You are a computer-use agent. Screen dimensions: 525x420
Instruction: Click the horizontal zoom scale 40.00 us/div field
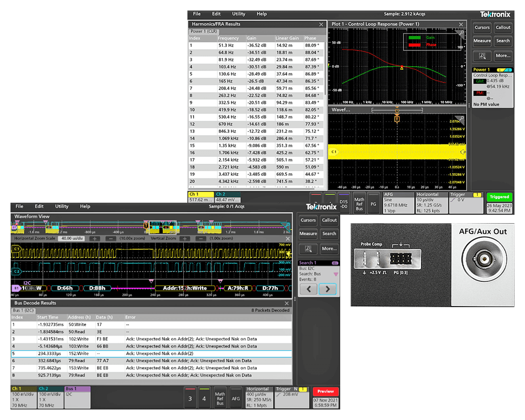coord(70,238)
